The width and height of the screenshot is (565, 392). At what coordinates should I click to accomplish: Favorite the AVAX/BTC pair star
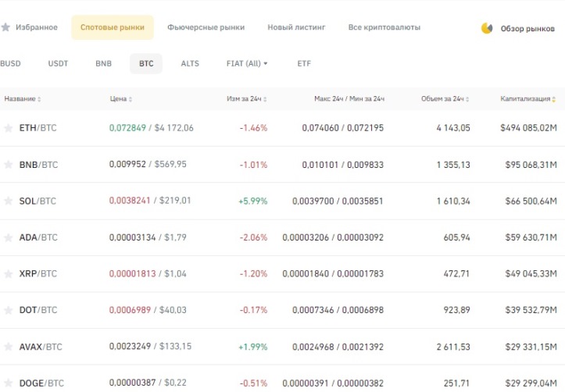8,347
